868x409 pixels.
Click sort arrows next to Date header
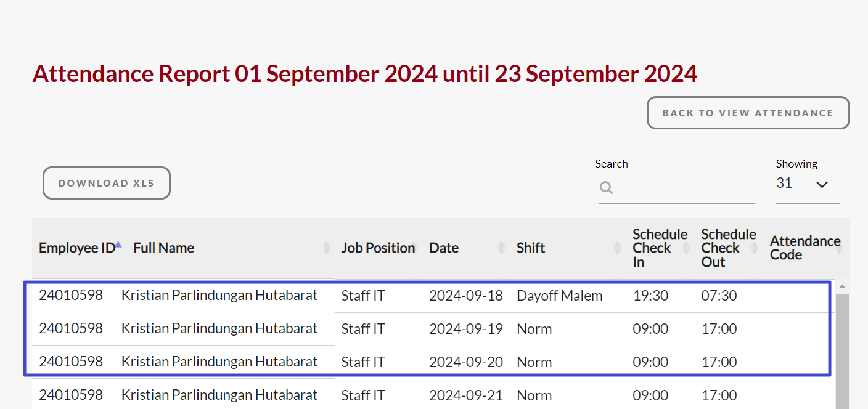[502, 248]
